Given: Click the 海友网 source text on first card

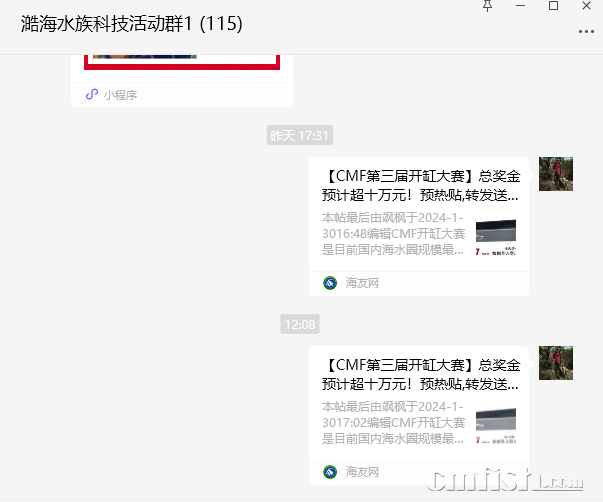Looking at the screenshot, I should tap(362, 283).
